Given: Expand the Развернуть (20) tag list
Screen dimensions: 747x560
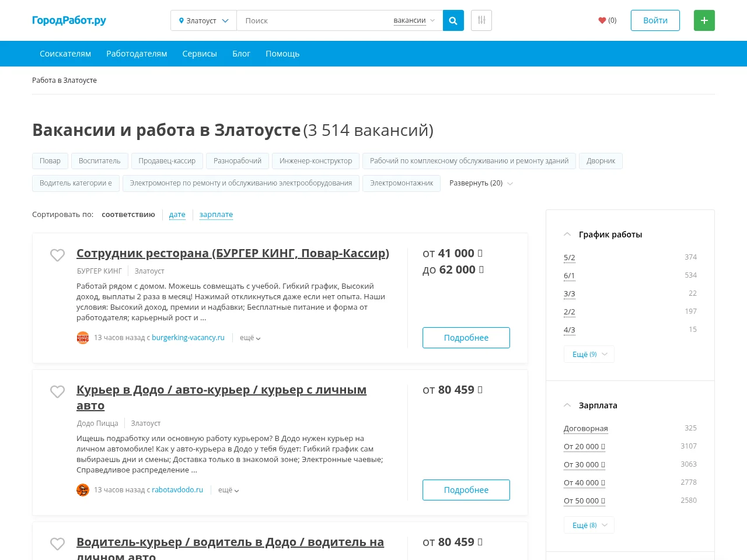Looking at the screenshot, I should pos(481,183).
